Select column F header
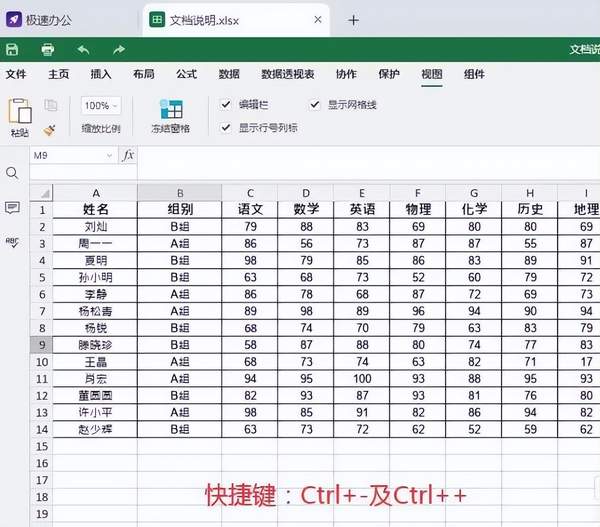Image resolution: width=600 pixels, height=527 pixels. point(418,193)
